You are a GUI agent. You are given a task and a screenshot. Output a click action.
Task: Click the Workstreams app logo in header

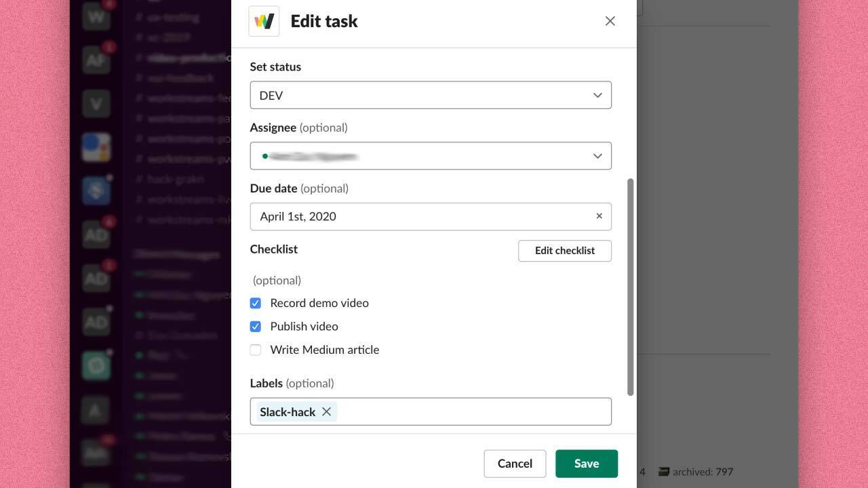tap(264, 21)
